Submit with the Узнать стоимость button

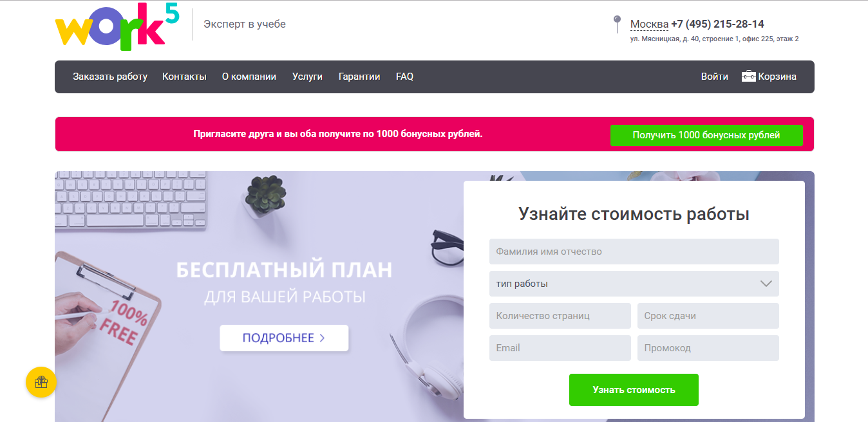pyautogui.click(x=634, y=390)
